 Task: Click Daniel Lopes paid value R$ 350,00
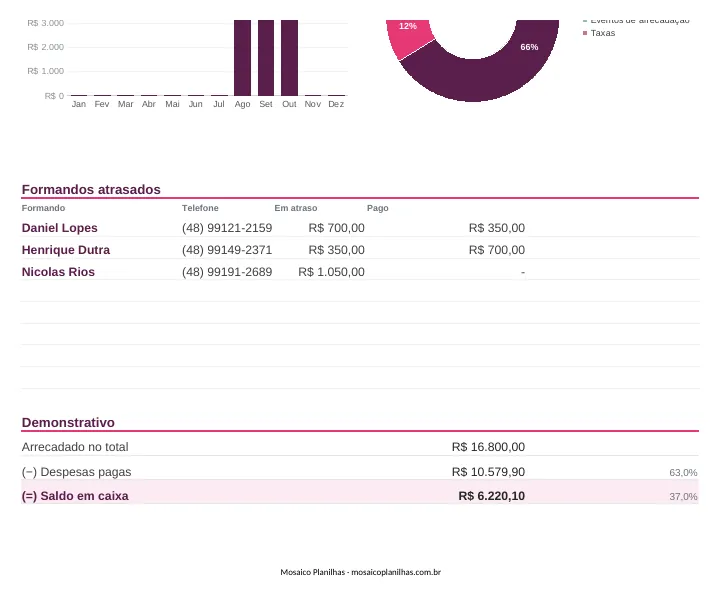click(x=497, y=228)
